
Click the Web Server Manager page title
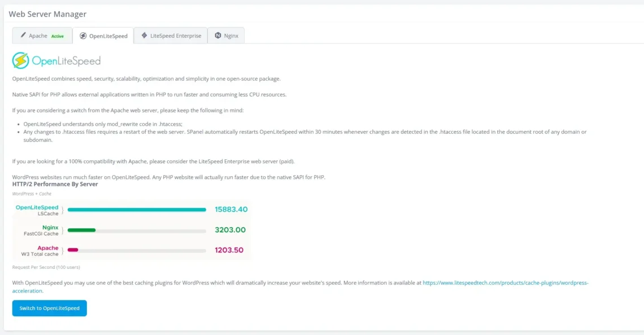(x=47, y=14)
